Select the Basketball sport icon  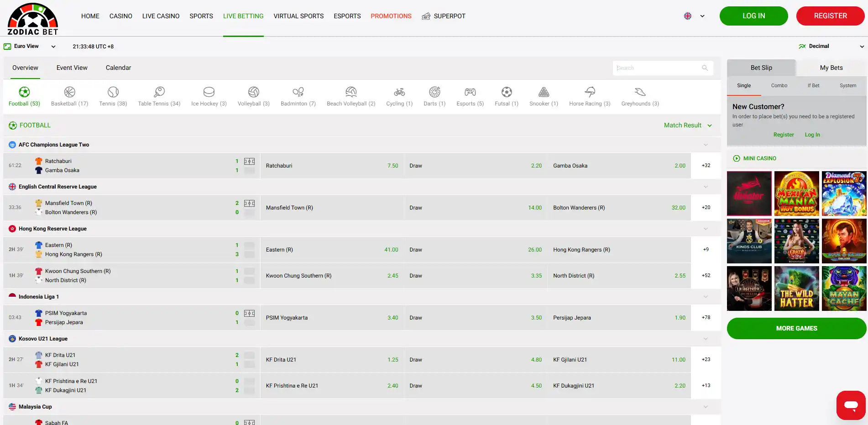pyautogui.click(x=69, y=92)
